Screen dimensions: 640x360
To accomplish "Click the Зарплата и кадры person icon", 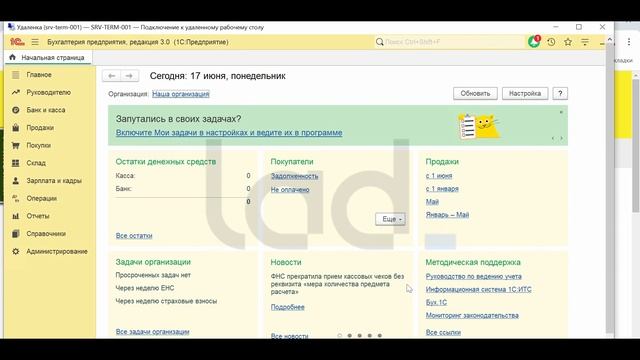I will [x=16, y=180].
